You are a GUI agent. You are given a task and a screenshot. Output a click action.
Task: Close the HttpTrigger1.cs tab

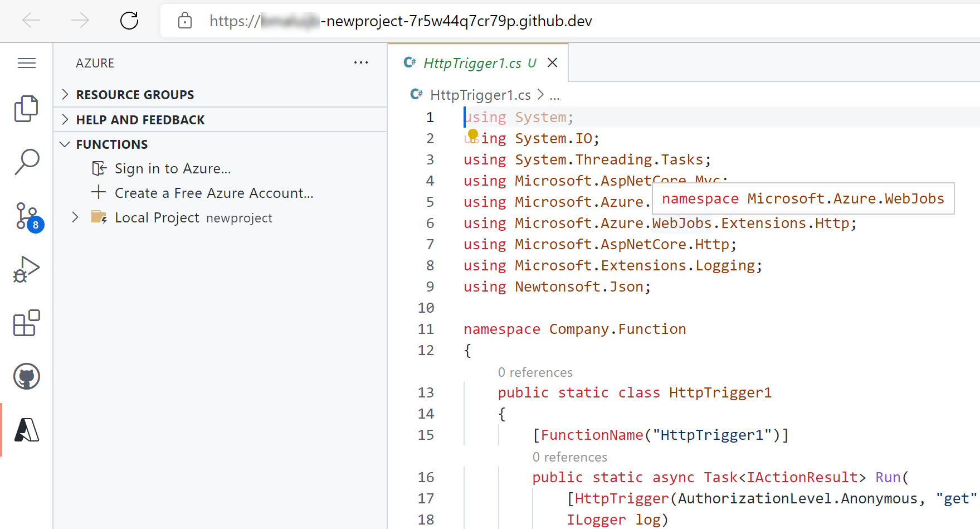[552, 62]
